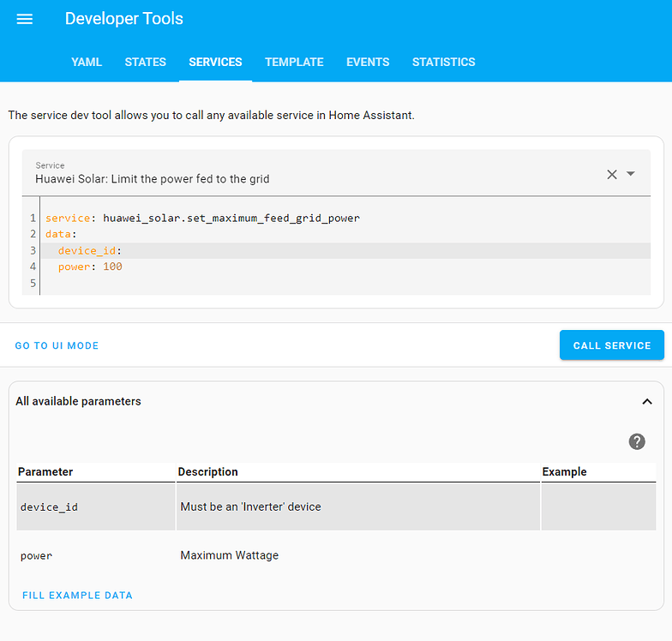Open the Events tab
This screenshot has width=672, height=641.
(368, 62)
